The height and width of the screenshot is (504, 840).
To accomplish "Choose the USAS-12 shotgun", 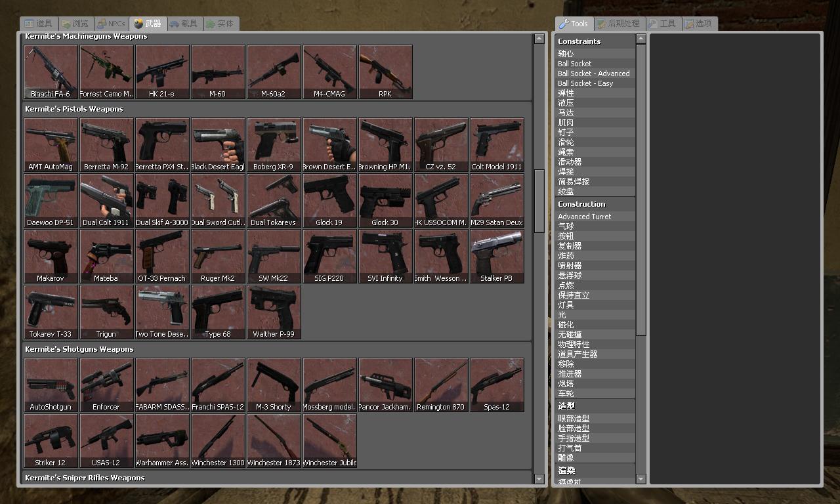I will coord(106,441).
